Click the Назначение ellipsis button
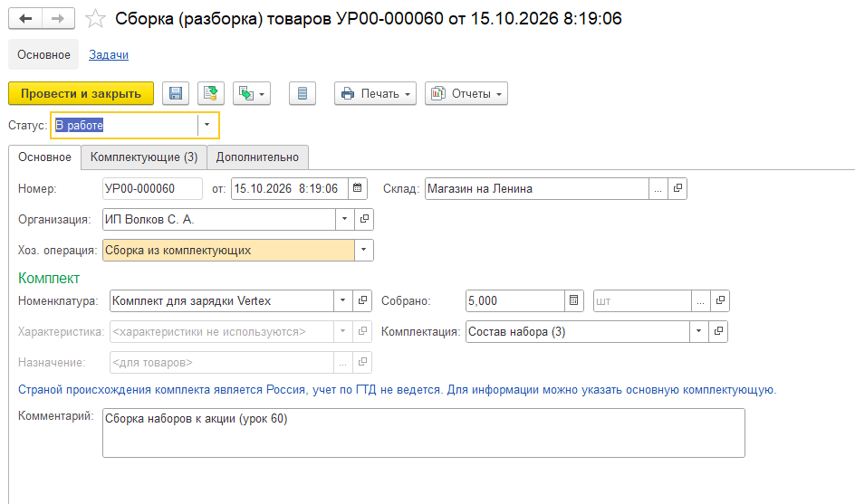 [x=343, y=362]
